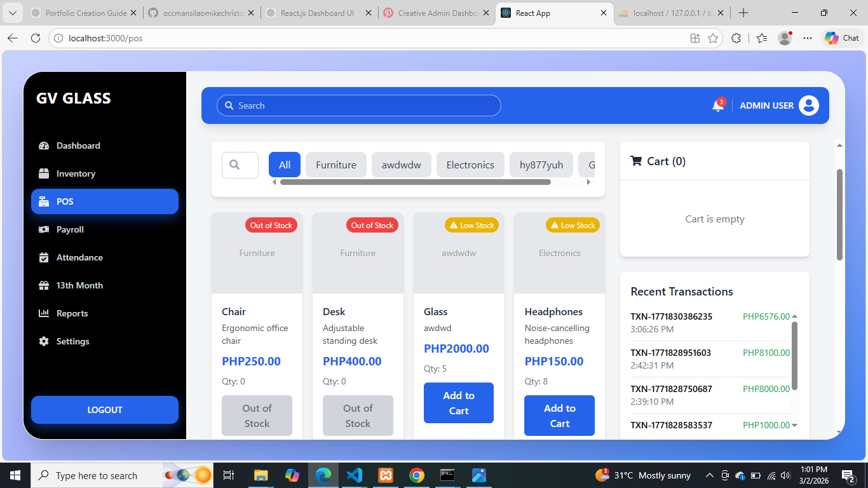Open the browser extensions icon
868x488 pixels.
point(736,38)
